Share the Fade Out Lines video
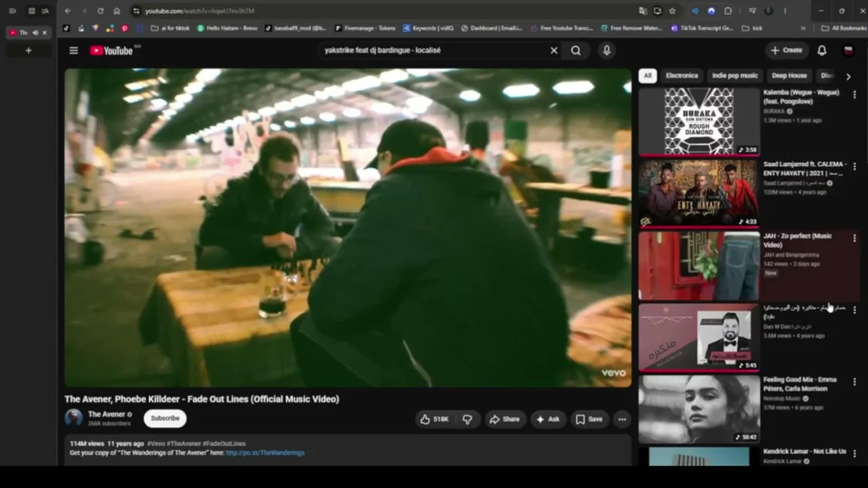This screenshot has width=868, height=488. 505,419
